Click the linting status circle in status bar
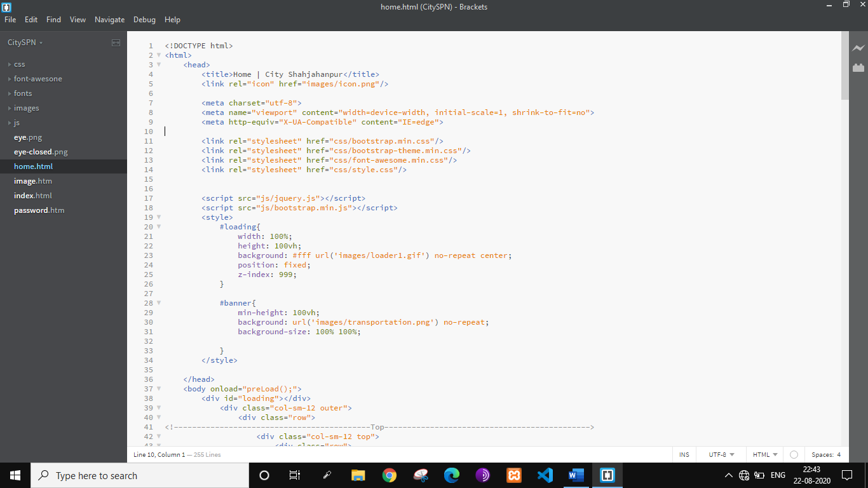This screenshot has height=488, width=868. (x=794, y=455)
